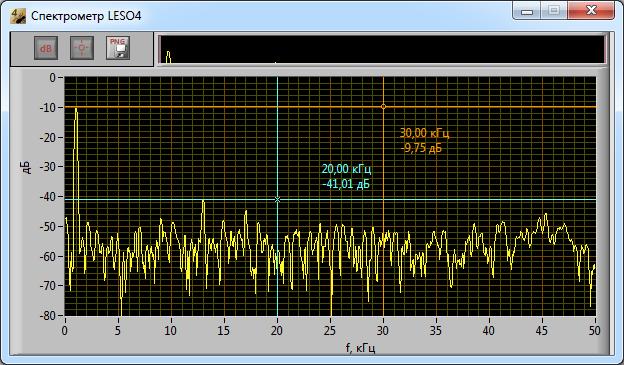Image resolution: width=624 pixels, height=365 pixels.
Task: Click the LESO4 app icon in title bar
Action: click(18, 16)
